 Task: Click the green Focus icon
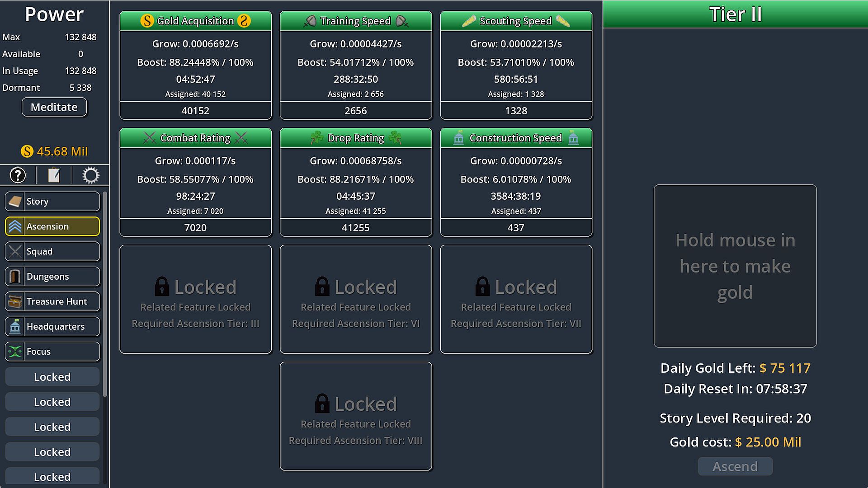pos(15,352)
